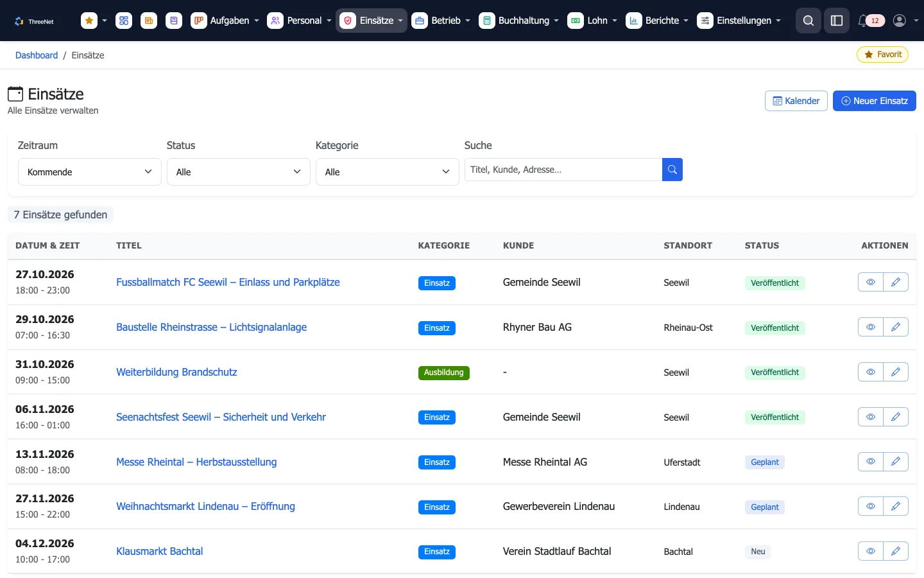Toggle the Favorit star button

(x=883, y=55)
